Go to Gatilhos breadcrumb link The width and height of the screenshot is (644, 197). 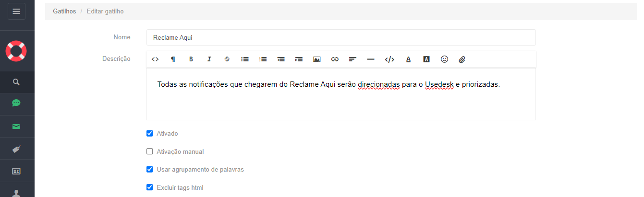64,11
